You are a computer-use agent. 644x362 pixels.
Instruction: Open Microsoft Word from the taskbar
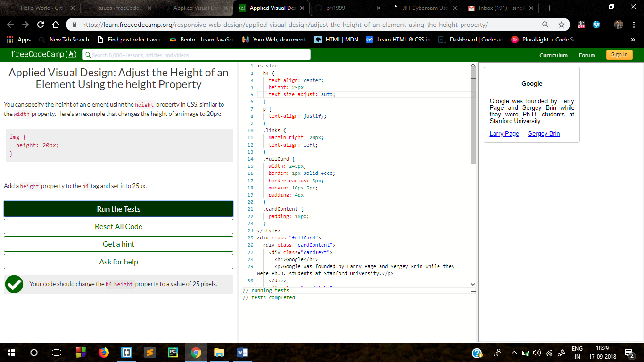[242, 352]
